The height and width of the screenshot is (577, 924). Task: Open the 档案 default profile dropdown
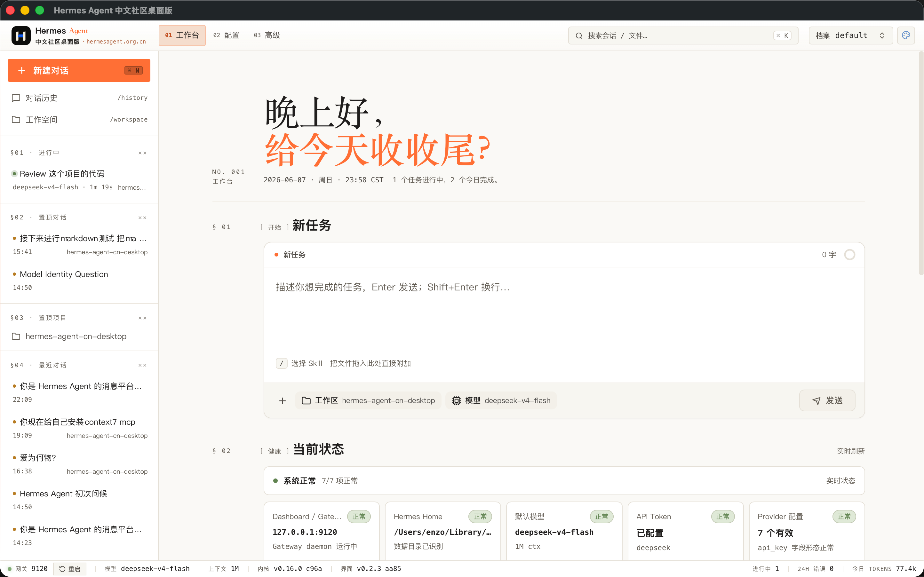point(850,36)
